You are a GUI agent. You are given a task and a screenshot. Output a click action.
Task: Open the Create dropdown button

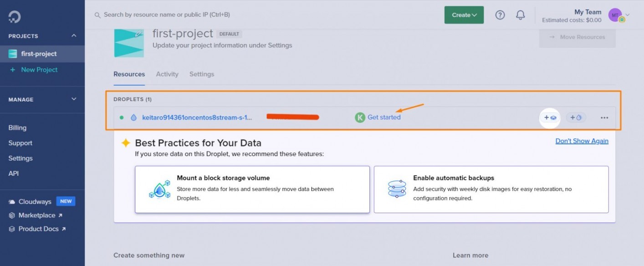click(x=464, y=15)
